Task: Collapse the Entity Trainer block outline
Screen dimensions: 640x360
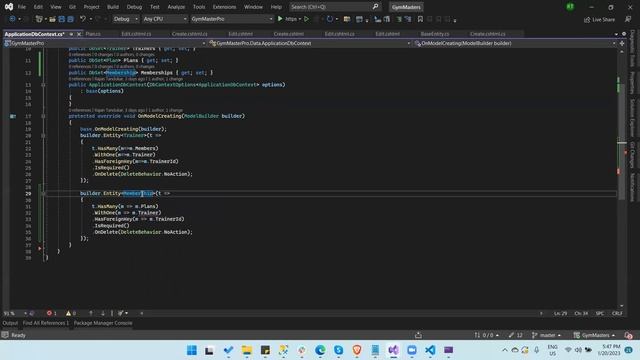Action: click(43, 136)
